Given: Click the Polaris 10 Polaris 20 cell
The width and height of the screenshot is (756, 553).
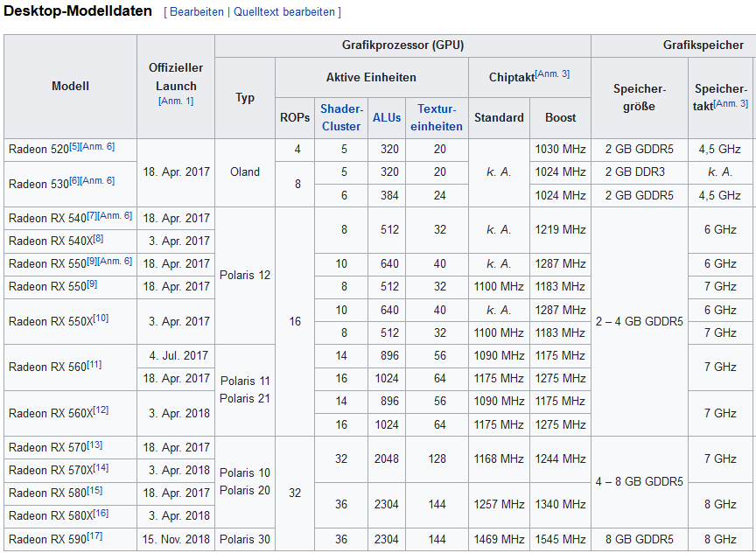Looking at the screenshot, I should [x=245, y=481].
